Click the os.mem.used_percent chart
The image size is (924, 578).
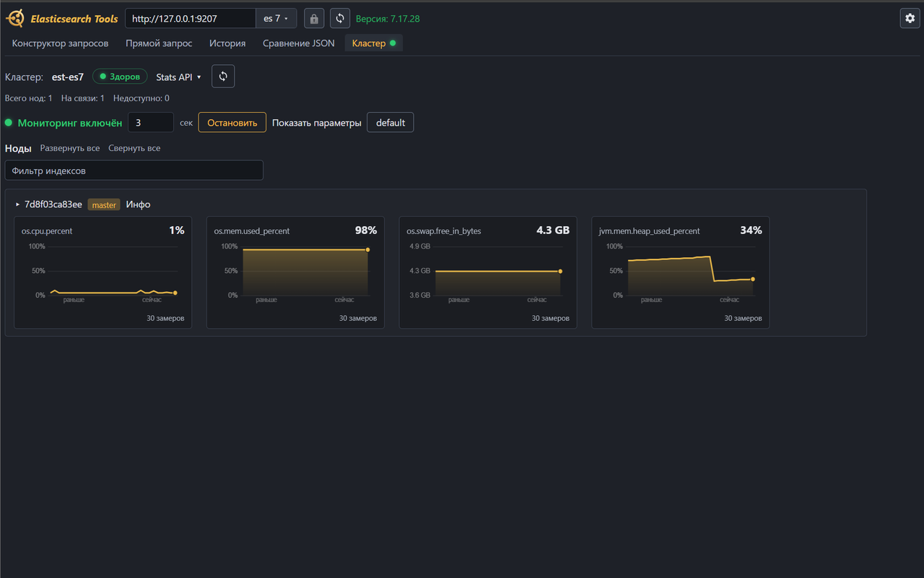(295, 272)
